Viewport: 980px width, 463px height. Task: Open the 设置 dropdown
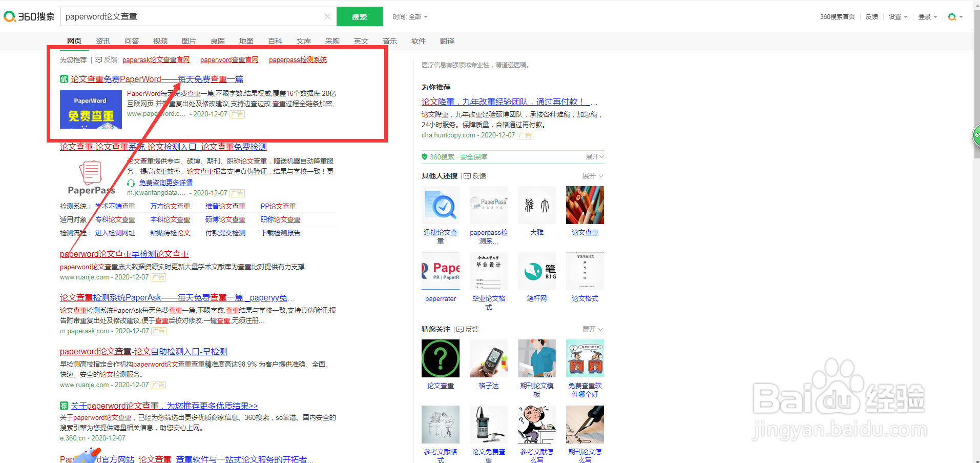[x=898, y=16]
